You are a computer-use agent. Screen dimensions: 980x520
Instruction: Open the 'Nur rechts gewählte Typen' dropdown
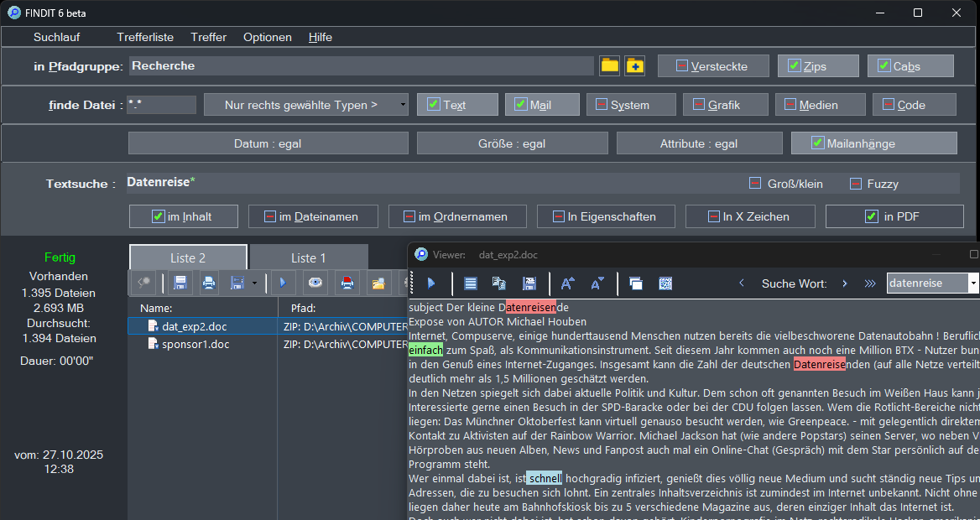306,105
